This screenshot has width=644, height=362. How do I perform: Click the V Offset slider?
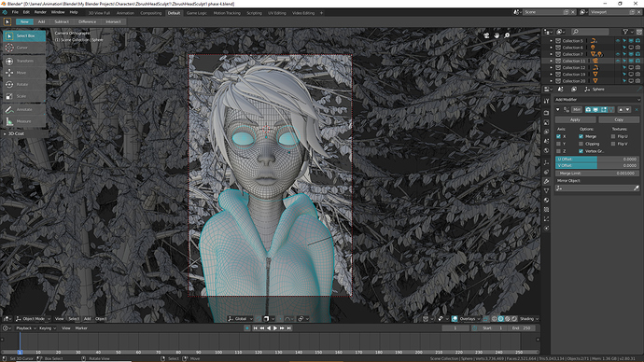597,165
